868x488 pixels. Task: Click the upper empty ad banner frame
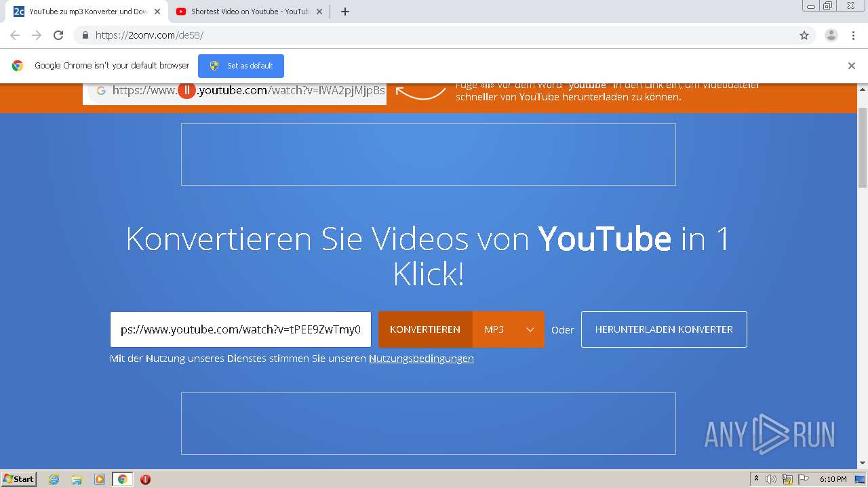pyautogui.click(x=429, y=155)
